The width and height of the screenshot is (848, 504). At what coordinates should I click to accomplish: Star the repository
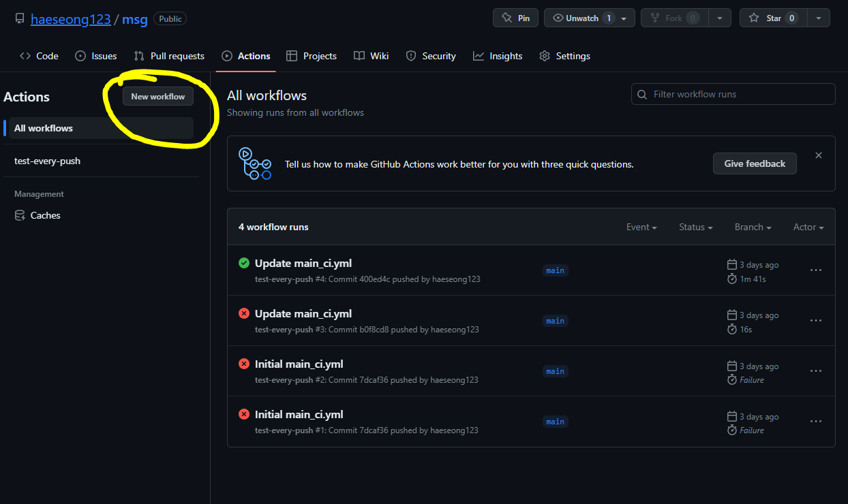[774, 18]
